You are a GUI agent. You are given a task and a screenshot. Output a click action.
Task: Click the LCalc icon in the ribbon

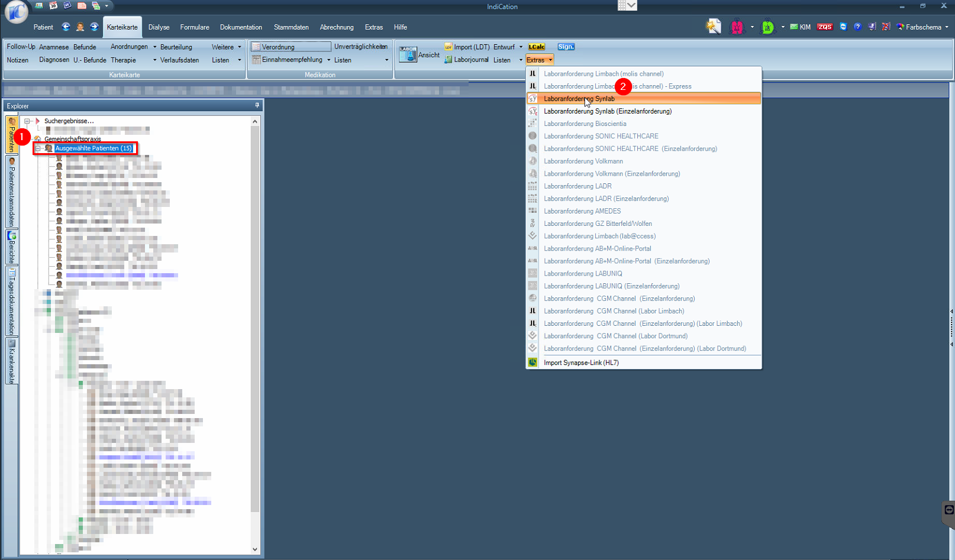536,47
